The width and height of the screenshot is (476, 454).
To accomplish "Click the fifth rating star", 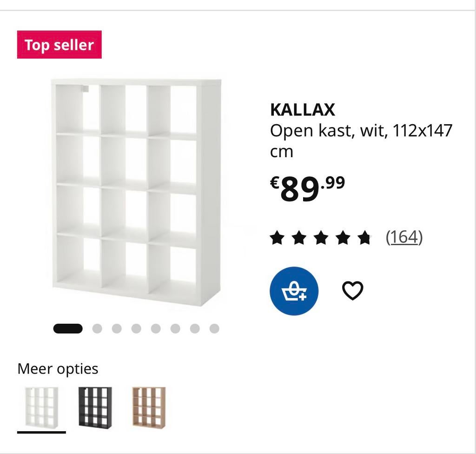I will coord(365,237).
